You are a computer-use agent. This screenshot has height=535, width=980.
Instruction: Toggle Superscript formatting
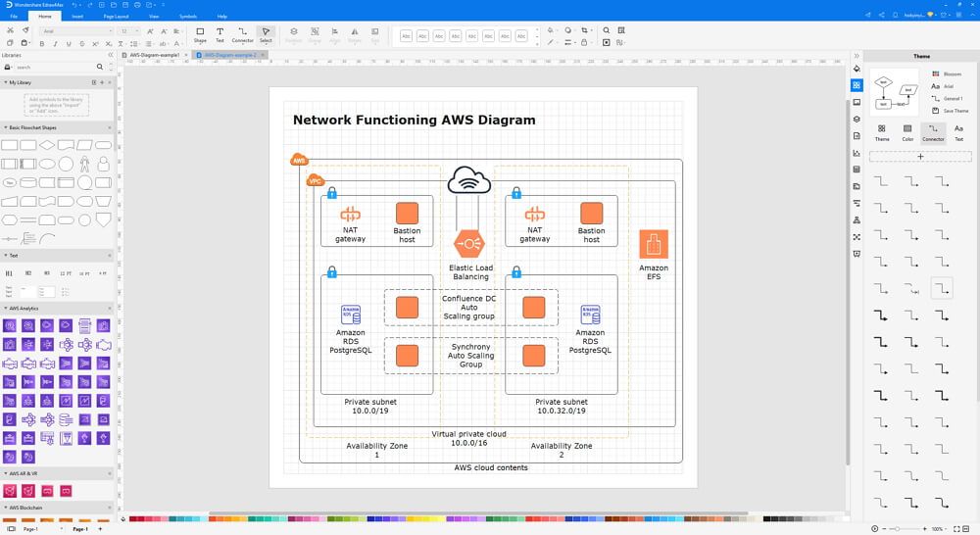(95, 44)
